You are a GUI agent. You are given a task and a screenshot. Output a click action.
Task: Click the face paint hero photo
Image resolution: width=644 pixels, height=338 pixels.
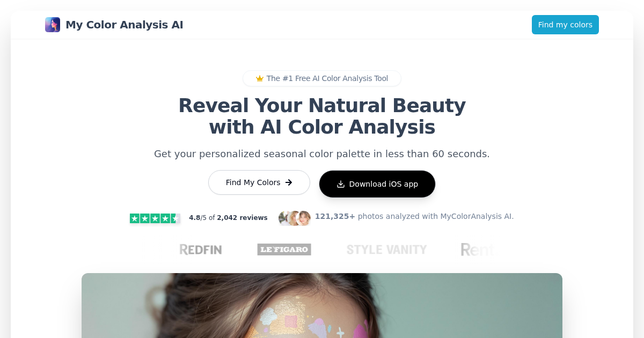point(322,305)
